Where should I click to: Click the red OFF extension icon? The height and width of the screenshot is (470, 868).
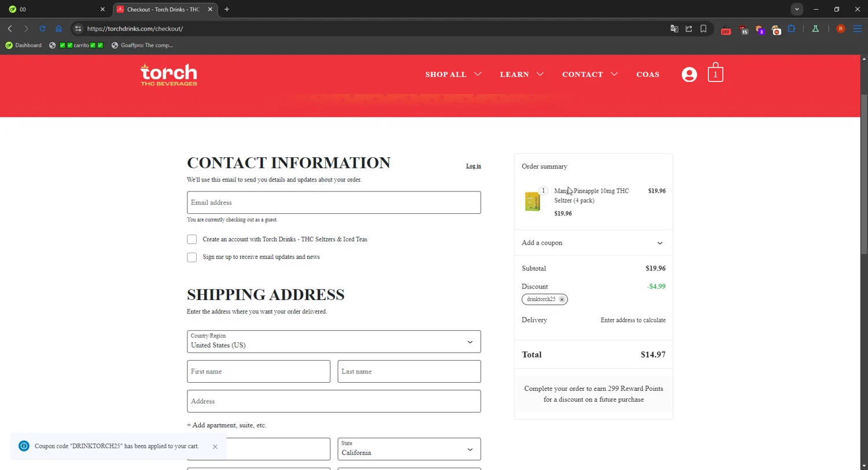[726, 30]
